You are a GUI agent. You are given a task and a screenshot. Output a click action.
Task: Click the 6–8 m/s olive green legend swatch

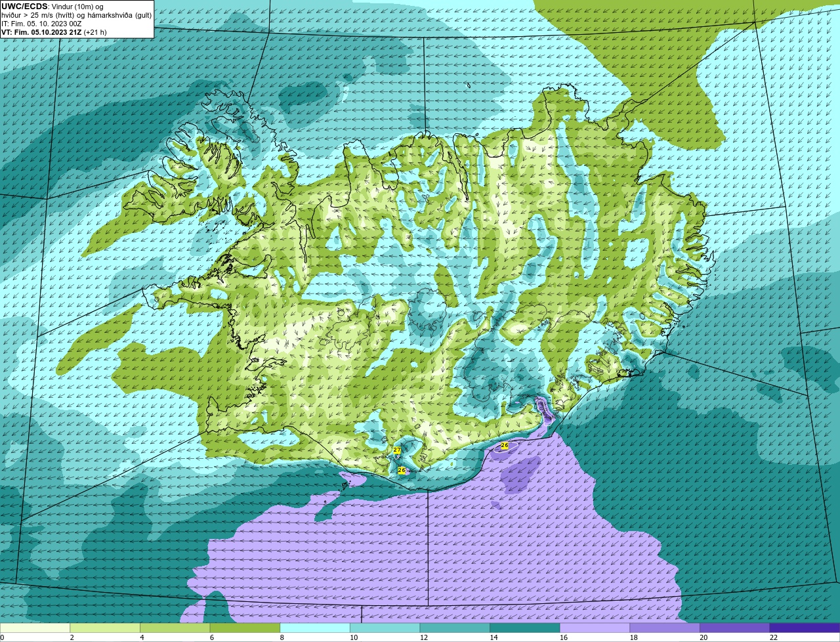pos(245,628)
